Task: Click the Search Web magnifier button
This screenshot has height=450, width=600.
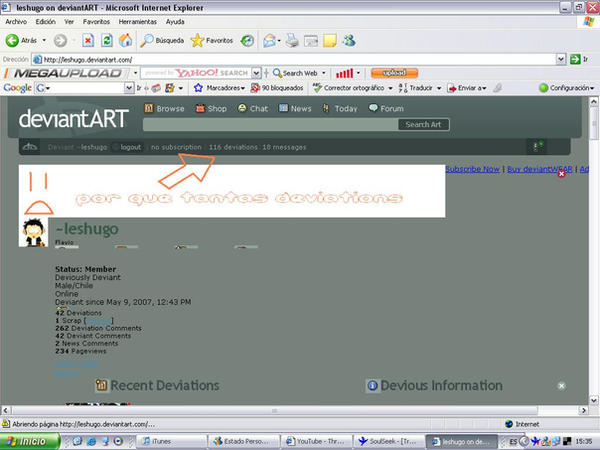Action: point(295,73)
